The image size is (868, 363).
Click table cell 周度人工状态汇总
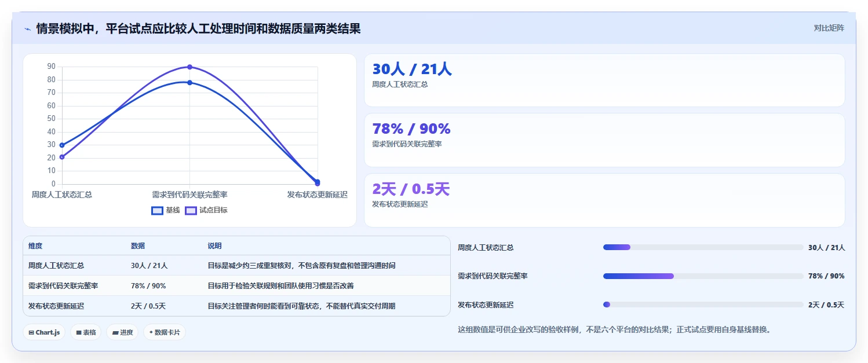tap(56, 266)
